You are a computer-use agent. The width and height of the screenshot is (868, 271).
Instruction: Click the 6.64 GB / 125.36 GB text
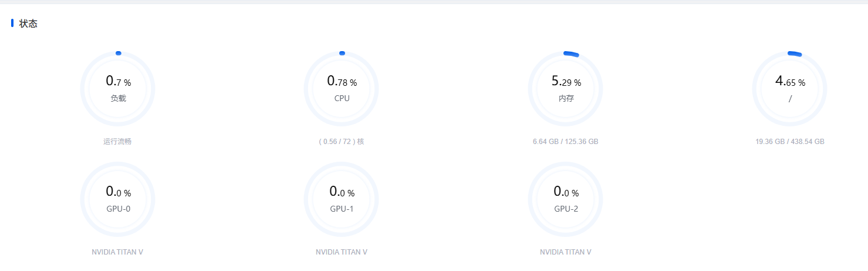point(565,142)
